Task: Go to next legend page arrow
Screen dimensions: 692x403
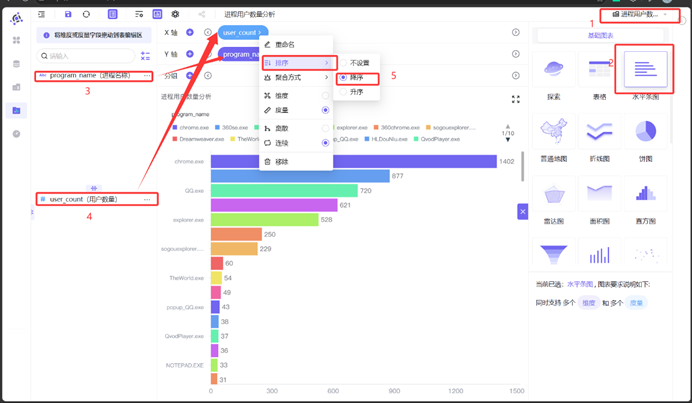Action: tap(508, 140)
